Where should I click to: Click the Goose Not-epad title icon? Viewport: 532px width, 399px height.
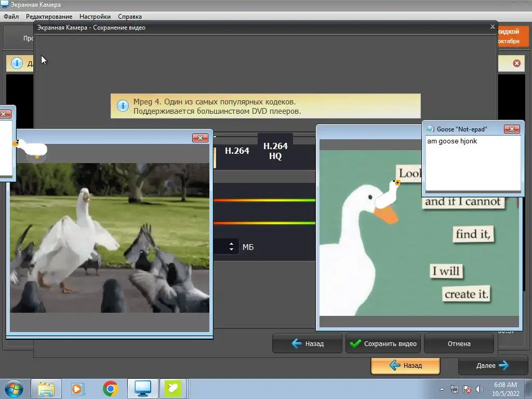tap(430, 129)
